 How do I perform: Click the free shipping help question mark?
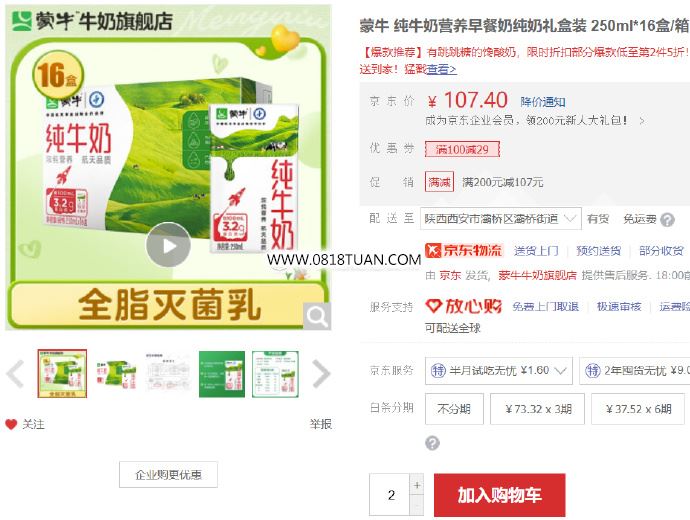click(x=668, y=220)
